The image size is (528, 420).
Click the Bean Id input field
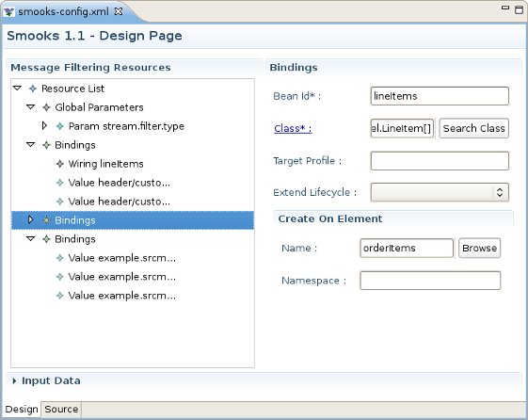(x=440, y=96)
